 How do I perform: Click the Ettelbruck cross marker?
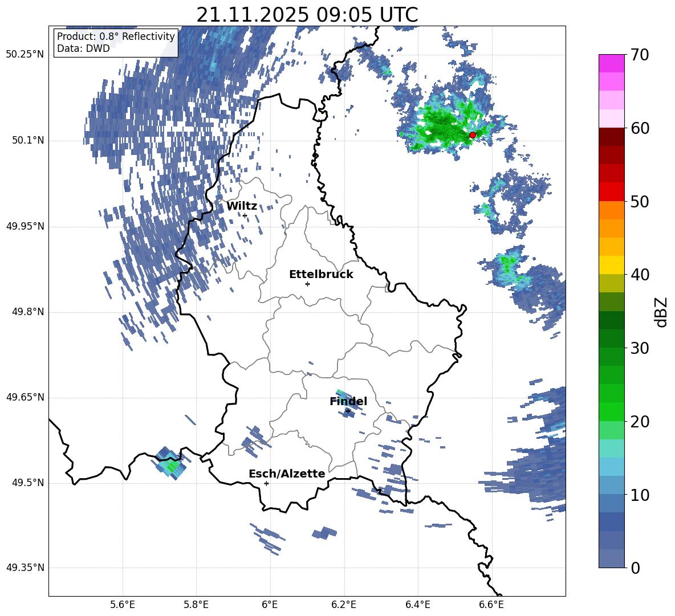pyautogui.click(x=307, y=284)
